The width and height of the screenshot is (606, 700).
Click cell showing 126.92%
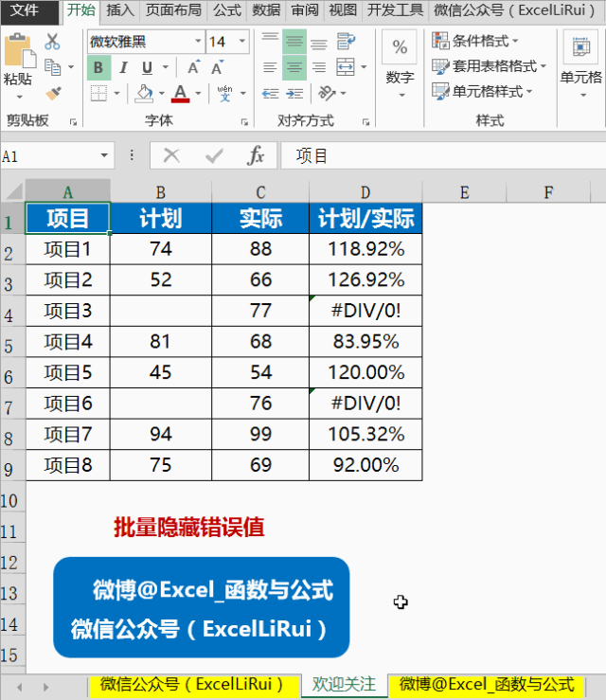tap(365, 280)
